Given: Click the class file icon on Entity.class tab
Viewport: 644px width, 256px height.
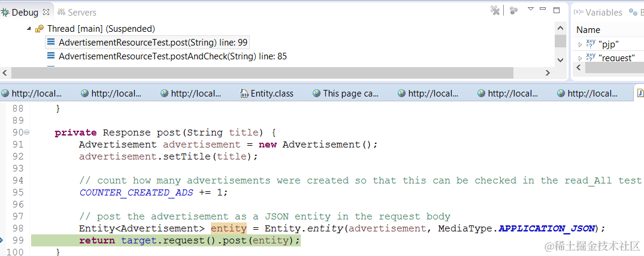Looking at the screenshot, I should coord(244,94).
